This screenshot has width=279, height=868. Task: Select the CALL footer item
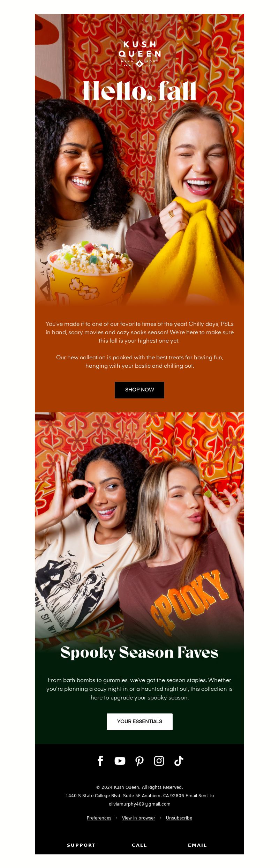click(139, 845)
